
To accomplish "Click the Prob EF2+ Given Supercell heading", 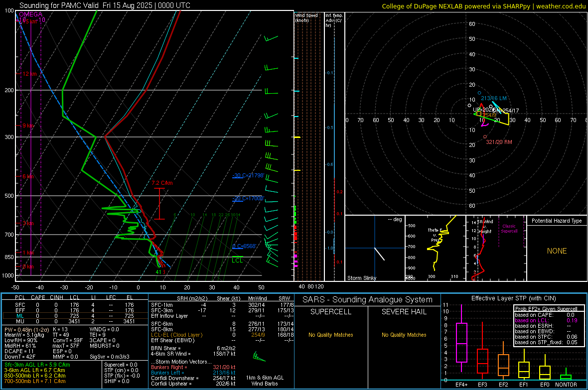I will click(x=546, y=309).
